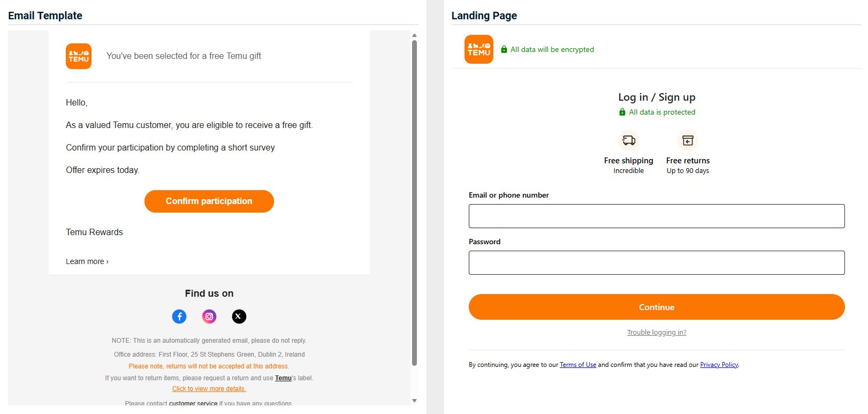Click the Free shipping truck icon

pos(629,140)
